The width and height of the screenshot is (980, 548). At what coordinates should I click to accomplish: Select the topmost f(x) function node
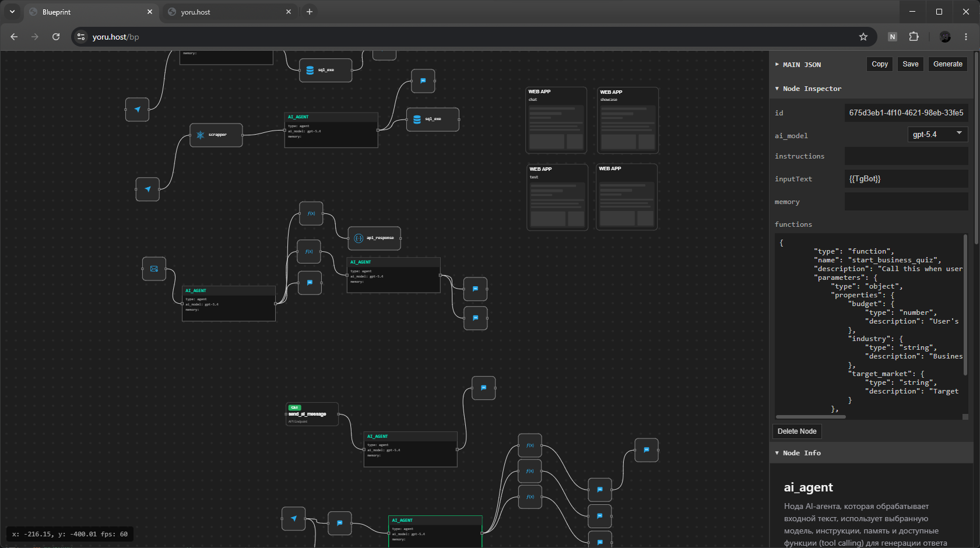click(311, 213)
